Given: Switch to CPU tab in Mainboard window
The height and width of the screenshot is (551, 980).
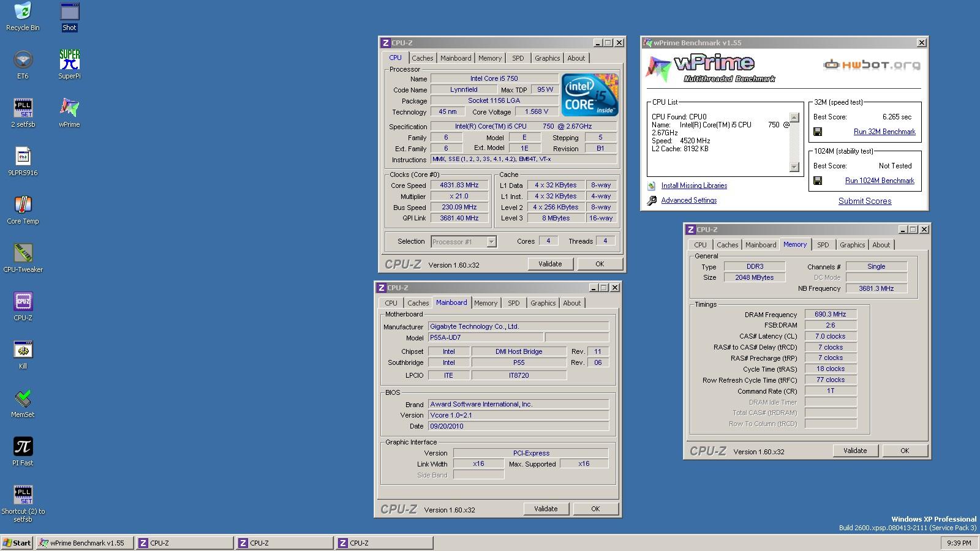Looking at the screenshot, I should pyautogui.click(x=391, y=303).
